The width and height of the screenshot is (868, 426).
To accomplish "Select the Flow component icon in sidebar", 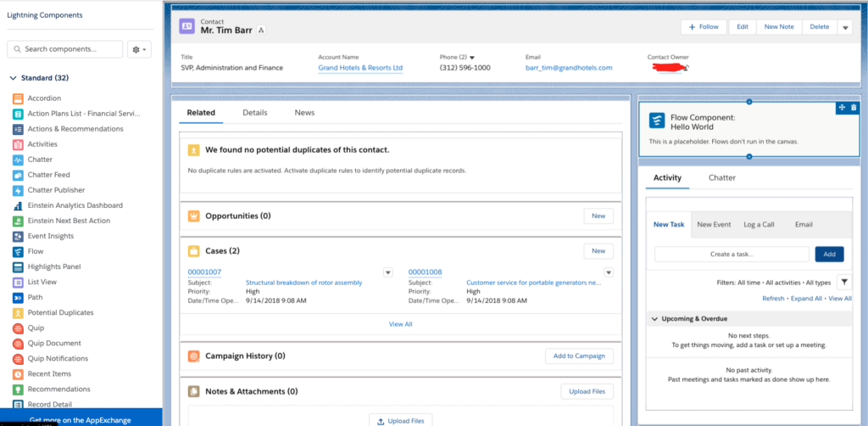I will [x=18, y=251].
